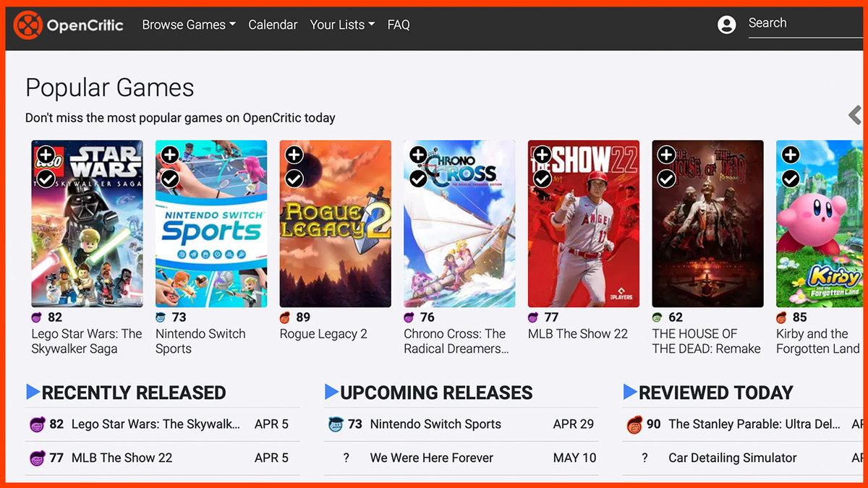Click plus icon on Rogue Legacy 2 cover
This screenshot has height=488, width=868.
point(294,155)
